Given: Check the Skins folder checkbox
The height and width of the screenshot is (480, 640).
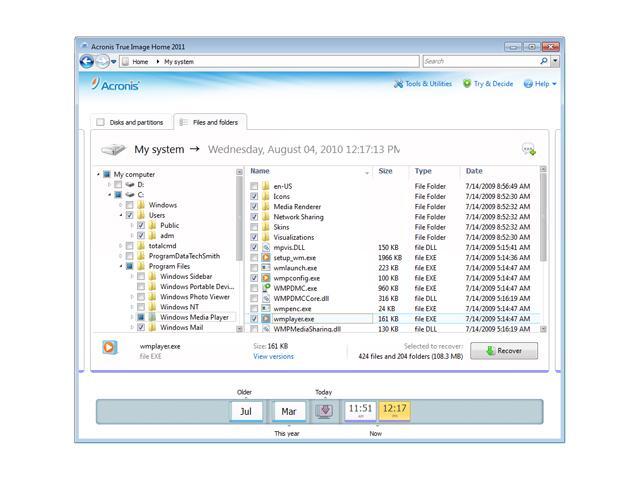Looking at the screenshot, I should pyautogui.click(x=254, y=227).
